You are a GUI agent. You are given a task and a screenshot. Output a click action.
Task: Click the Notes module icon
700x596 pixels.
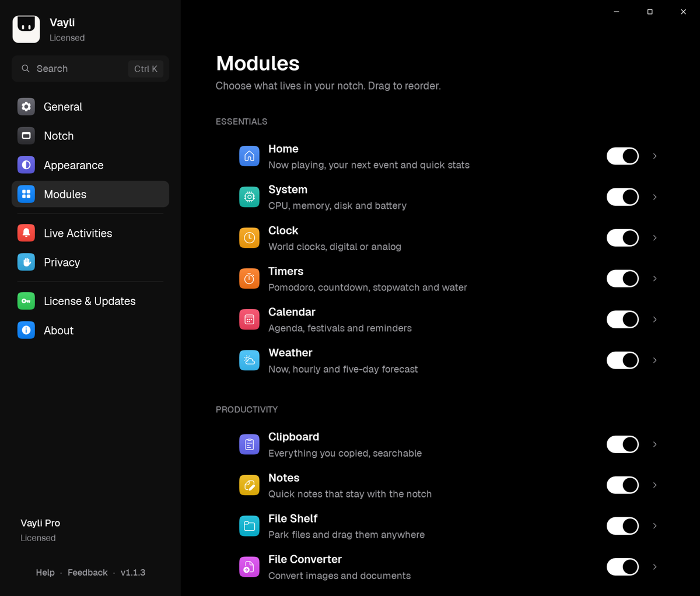[249, 485]
